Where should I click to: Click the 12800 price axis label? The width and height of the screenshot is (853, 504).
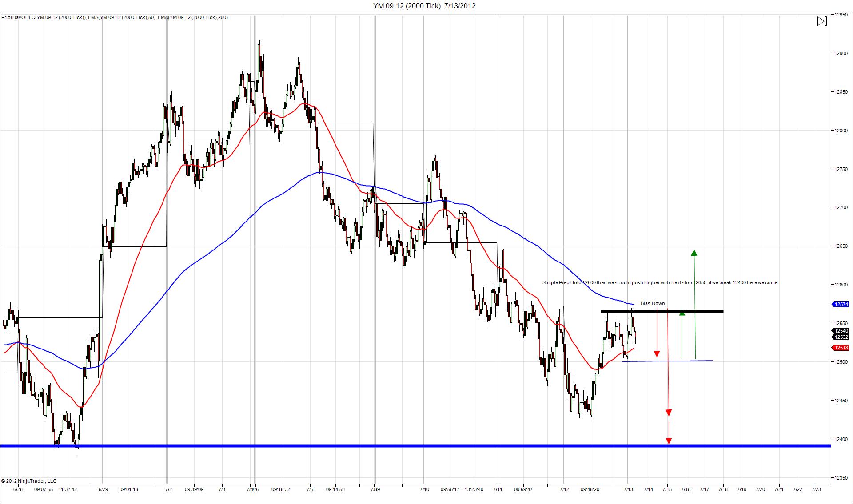(841, 131)
